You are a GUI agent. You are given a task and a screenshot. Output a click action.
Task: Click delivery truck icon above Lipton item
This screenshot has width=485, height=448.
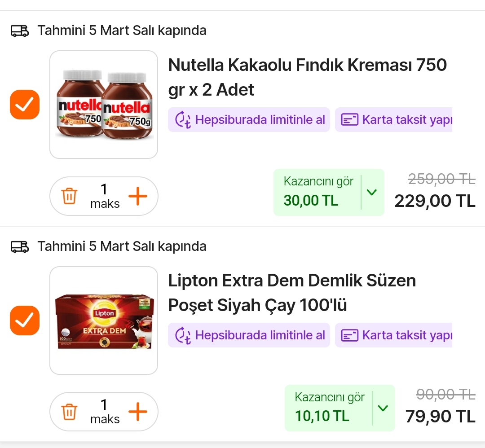coord(20,246)
